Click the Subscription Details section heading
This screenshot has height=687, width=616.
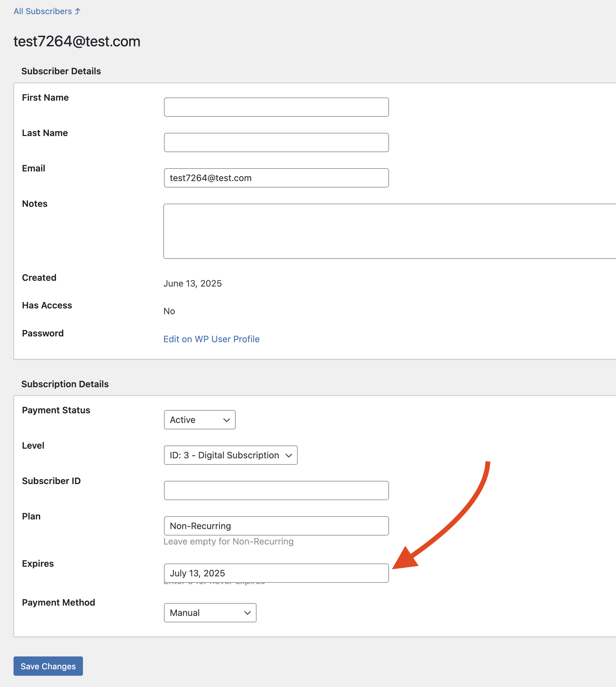(65, 384)
